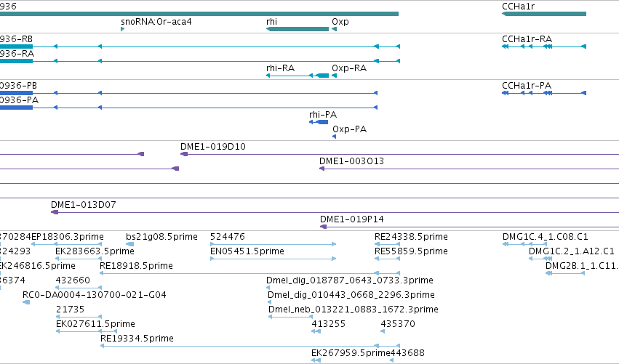Click the DME1-003O13 clone feature

click(469, 169)
